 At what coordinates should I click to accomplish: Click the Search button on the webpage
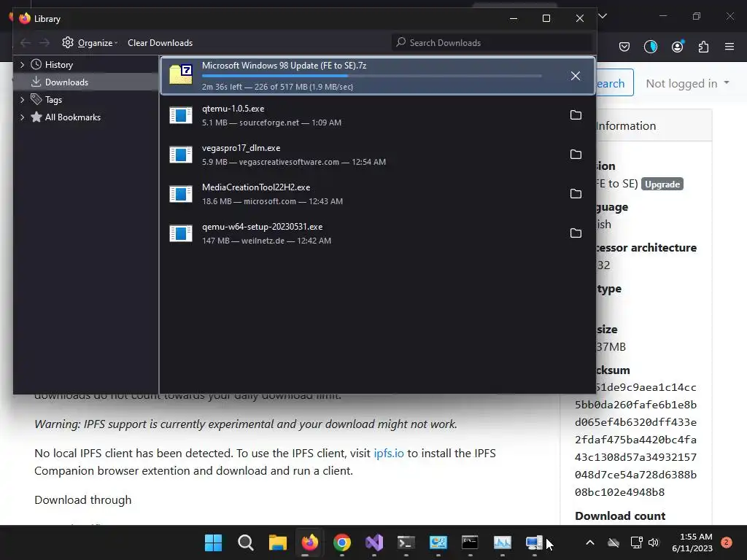coord(614,83)
